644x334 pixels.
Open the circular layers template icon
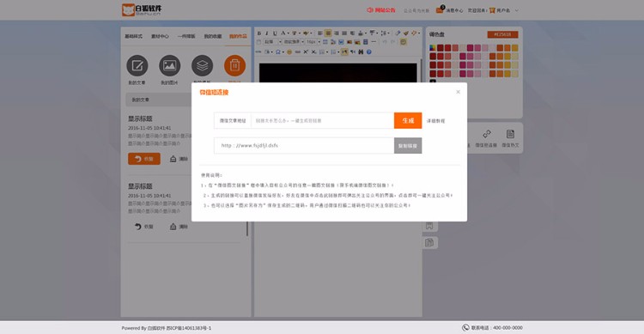tap(202, 66)
